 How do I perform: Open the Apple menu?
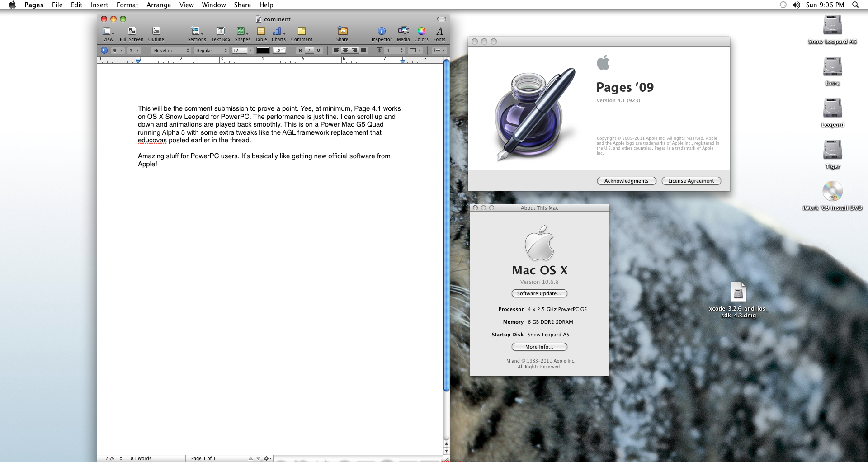12,5
